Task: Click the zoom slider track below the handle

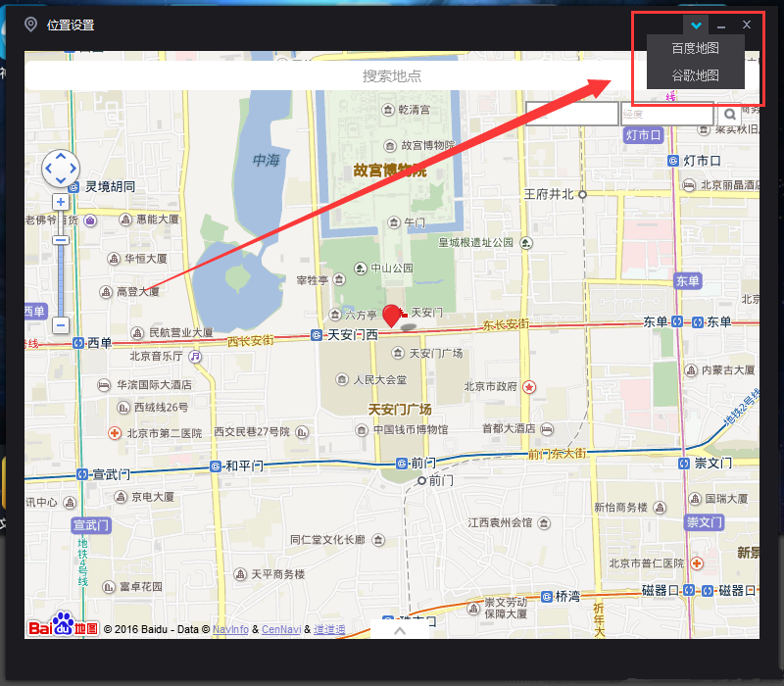Action: [x=61, y=280]
